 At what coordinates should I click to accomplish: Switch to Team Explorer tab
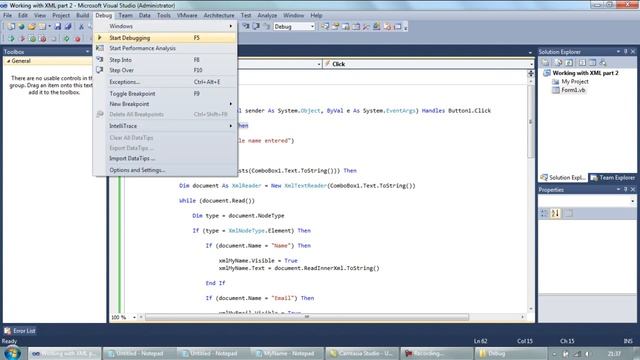coord(613,178)
